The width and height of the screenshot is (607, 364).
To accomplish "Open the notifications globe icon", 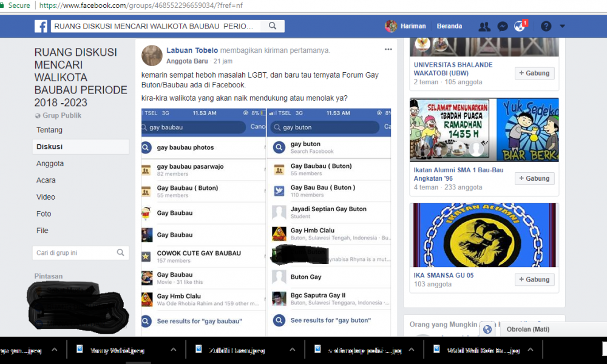I will point(520,26).
